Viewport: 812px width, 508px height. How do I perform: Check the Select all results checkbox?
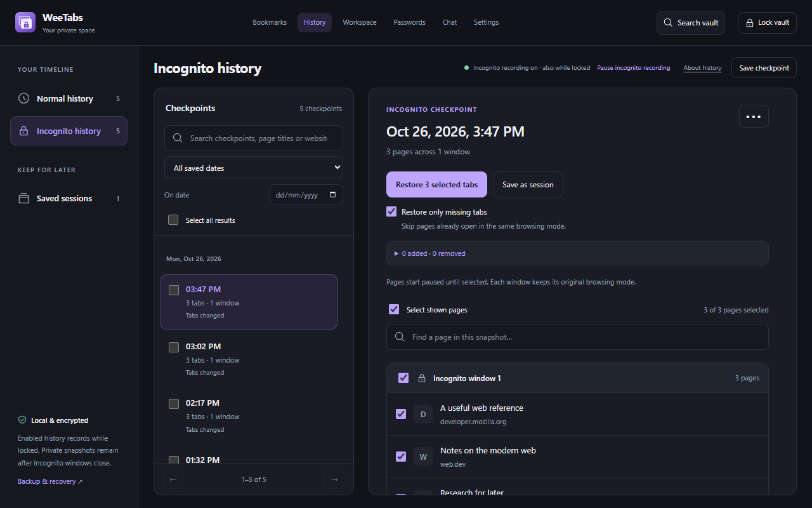coord(173,220)
